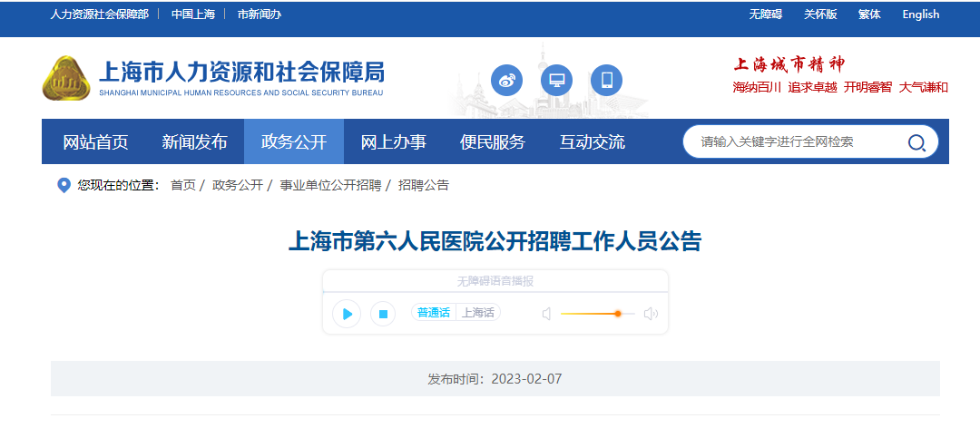This screenshot has width=980, height=428.
Task: Enable 无障碍 accessibility mode
Action: [x=766, y=15]
